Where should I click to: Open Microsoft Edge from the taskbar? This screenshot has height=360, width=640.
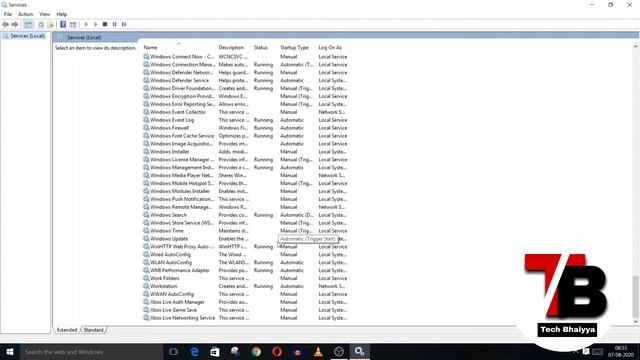click(194, 352)
